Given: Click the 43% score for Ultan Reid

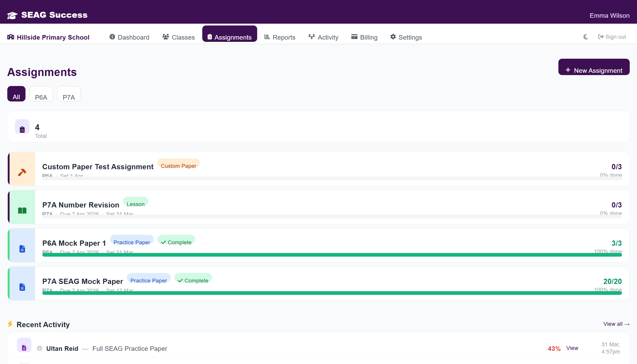Looking at the screenshot, I should [x=554, y=349].
